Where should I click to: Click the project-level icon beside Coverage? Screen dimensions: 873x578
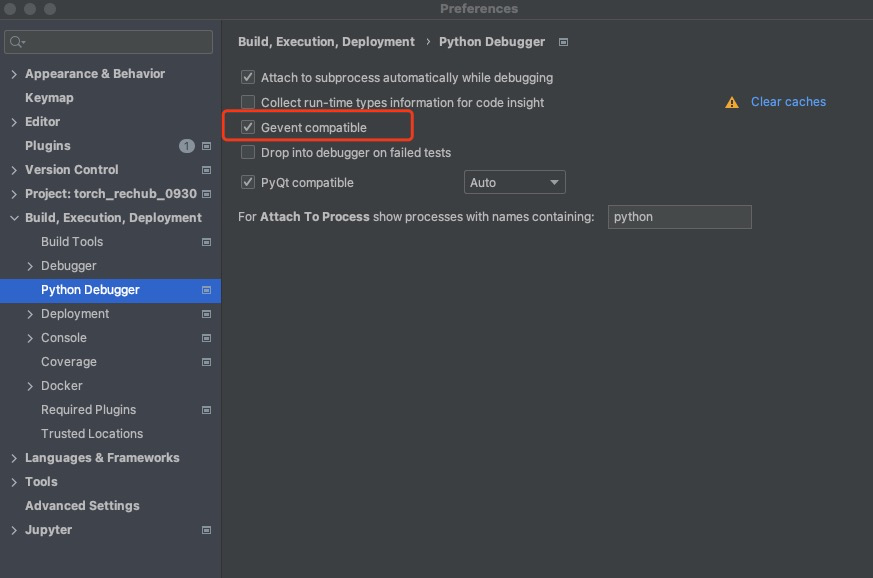(206, 362)
